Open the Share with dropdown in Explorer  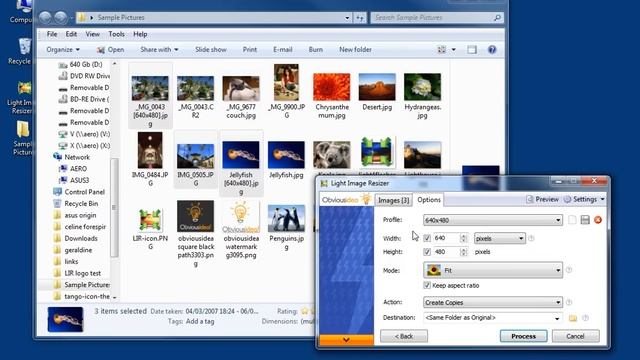(159, 50)
